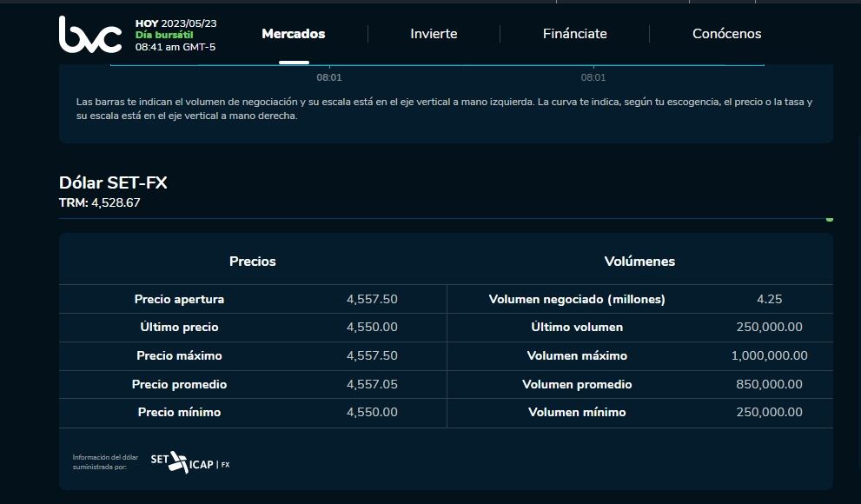The width and height of the screenshot is (861, 504).
Task: Select the Volúmenes column header
Action: 639,260
